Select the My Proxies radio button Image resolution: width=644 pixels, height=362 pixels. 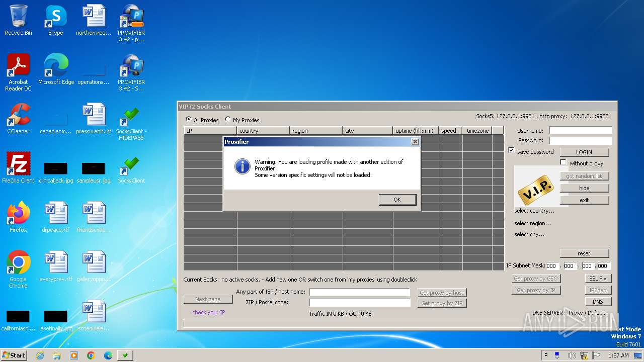click(x=228, y=120)
